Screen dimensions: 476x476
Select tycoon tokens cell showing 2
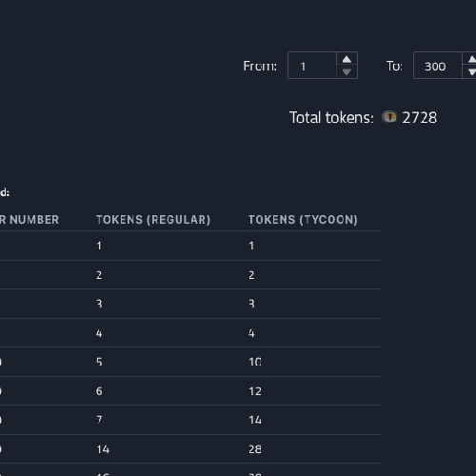pyautogui.click(x=251, y=275)
